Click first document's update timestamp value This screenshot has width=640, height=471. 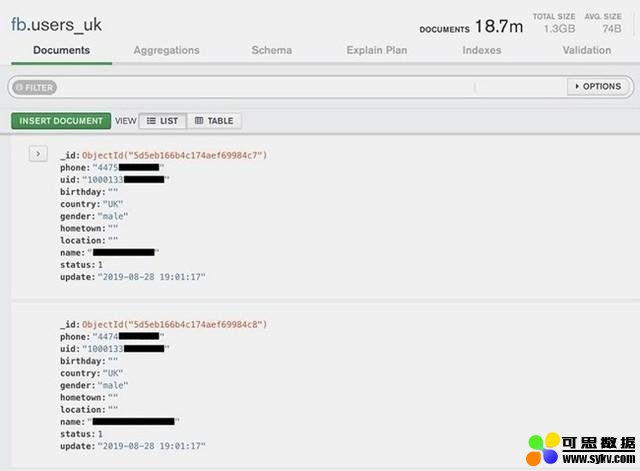coord(151,277)
